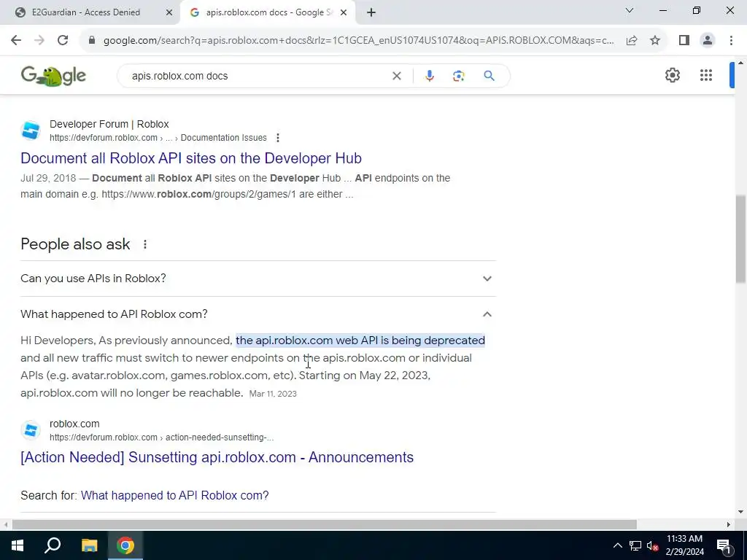
Task: Open the Windows Start menu
Action: [x=18, y=545]
